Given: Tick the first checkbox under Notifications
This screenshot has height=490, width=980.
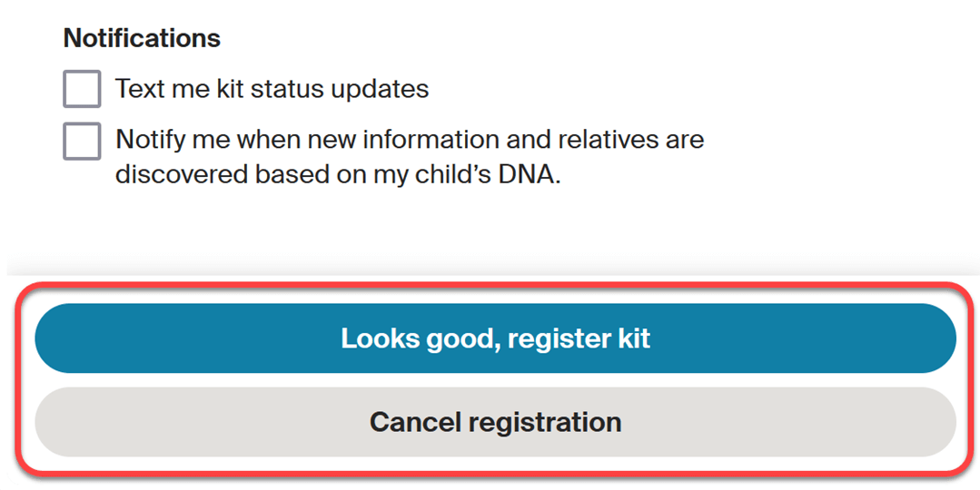Looking at the screenshot, I should pyautogui.click(x=82, y=89).
